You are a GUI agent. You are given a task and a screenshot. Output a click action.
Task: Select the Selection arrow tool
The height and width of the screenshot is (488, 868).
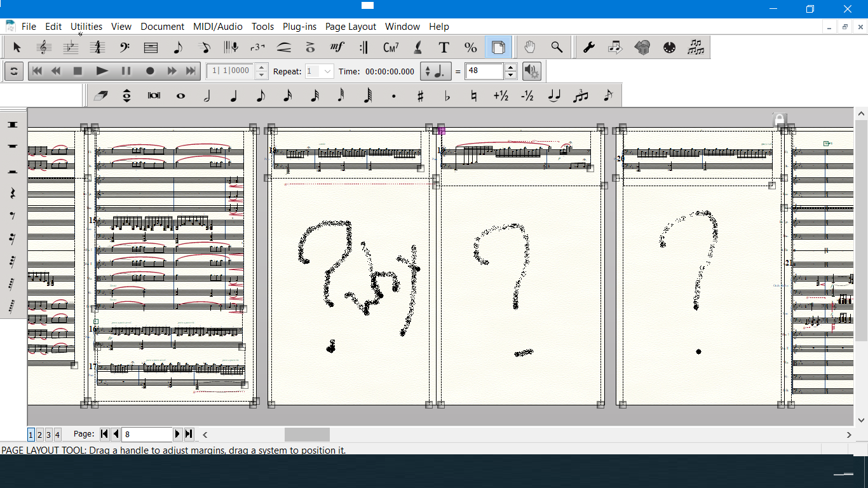click(x=17, y=48)
